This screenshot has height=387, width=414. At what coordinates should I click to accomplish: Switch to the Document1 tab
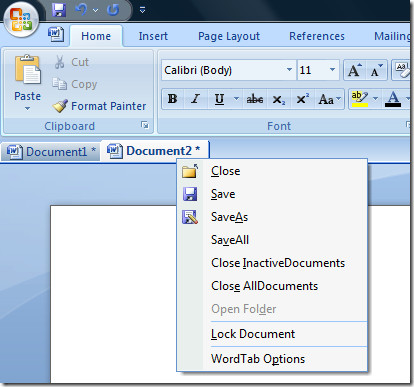pos(51,152)
